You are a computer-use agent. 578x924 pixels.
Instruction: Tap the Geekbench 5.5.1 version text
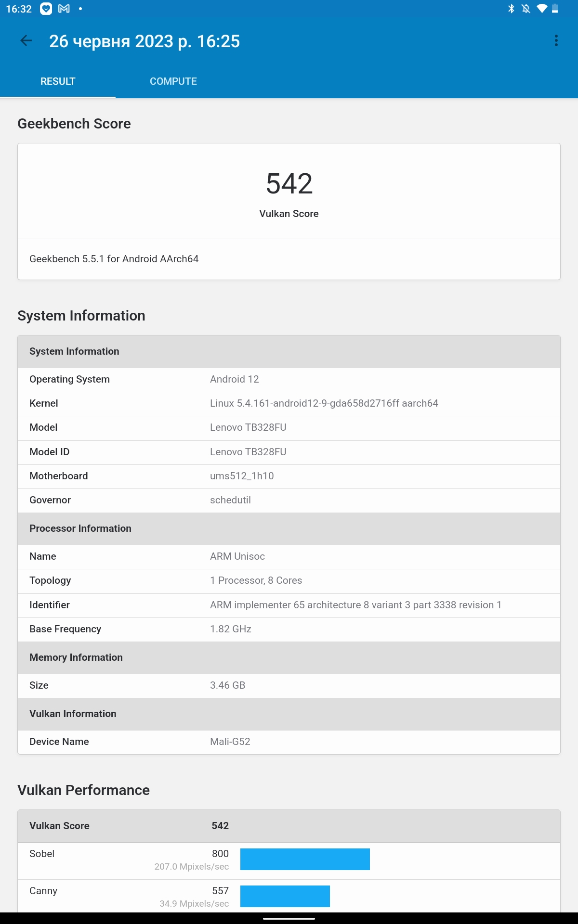click(114, 259)
